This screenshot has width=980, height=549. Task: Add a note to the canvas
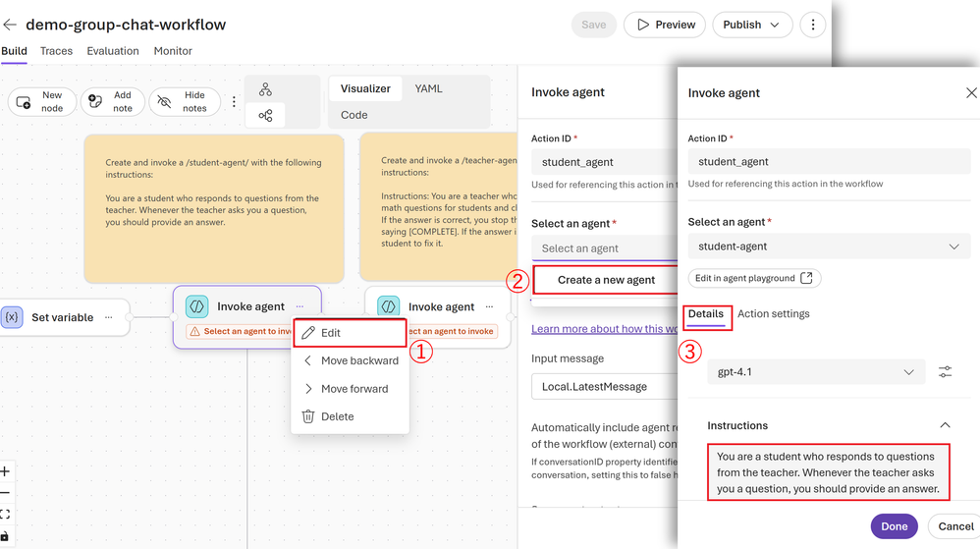pos(113,101)
